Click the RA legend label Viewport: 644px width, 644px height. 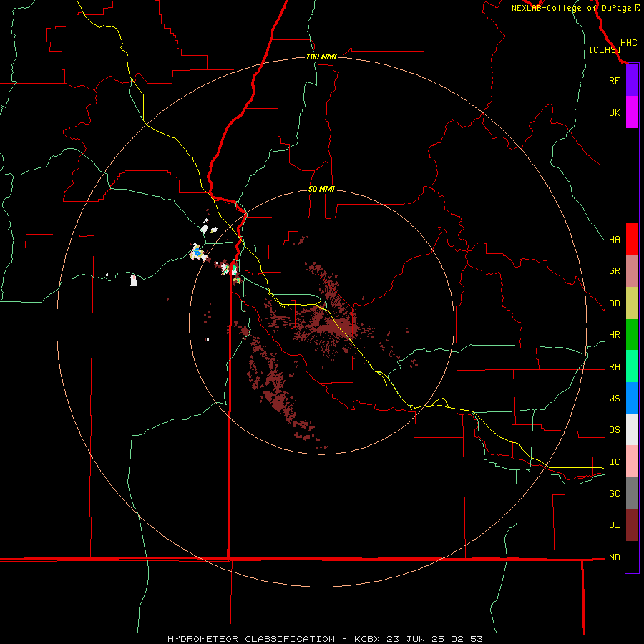point(614,367)
